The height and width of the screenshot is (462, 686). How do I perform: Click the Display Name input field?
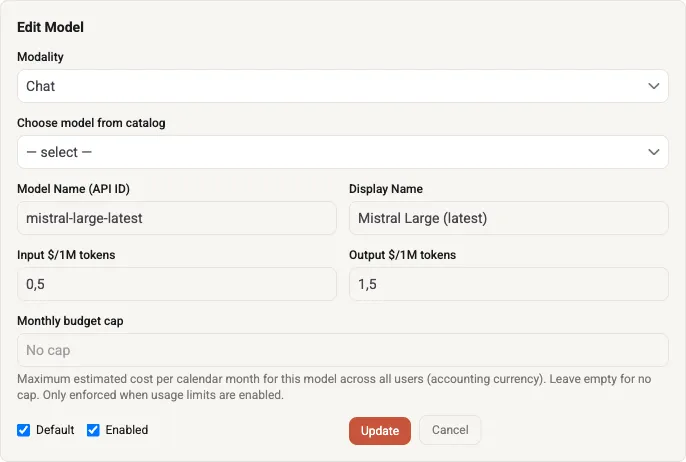click(x=508, y=218)
